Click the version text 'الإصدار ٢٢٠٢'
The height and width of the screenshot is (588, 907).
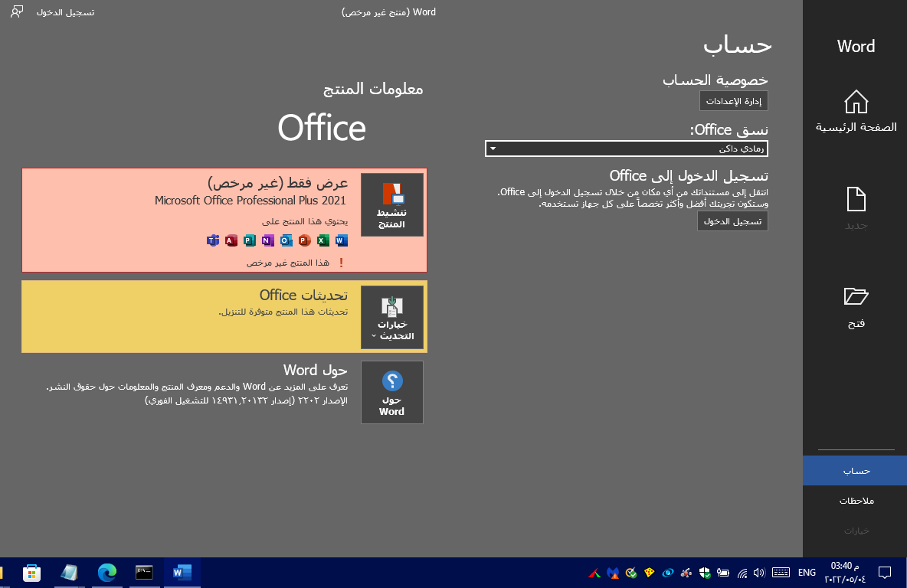(x=323, y=400)
